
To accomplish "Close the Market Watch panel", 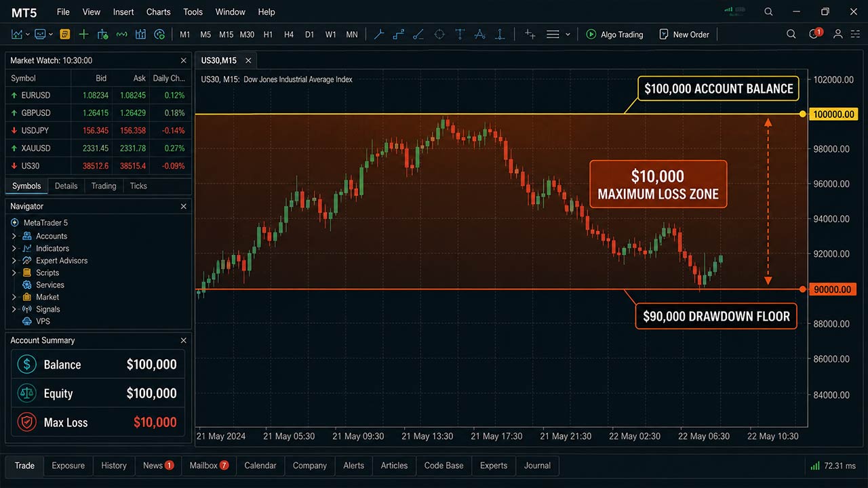I will click(x=183, y=60).
